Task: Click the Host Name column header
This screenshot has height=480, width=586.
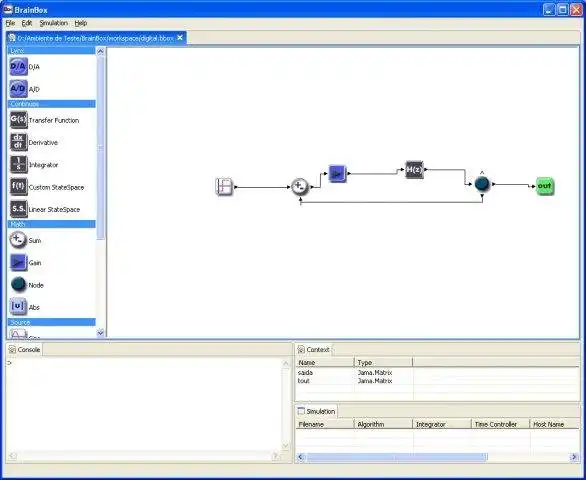Action: tap(555, 424)
